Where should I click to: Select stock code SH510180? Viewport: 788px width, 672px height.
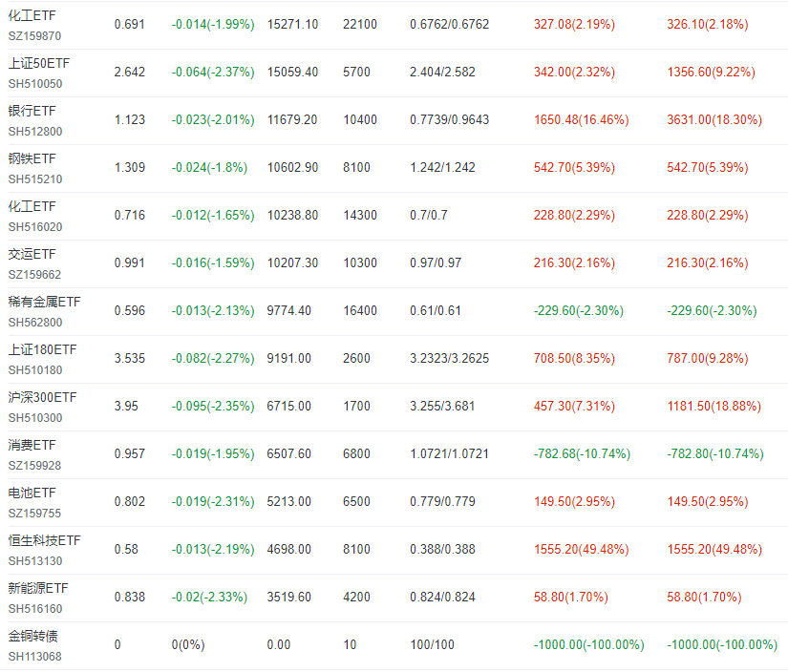(x=35, y=370)
